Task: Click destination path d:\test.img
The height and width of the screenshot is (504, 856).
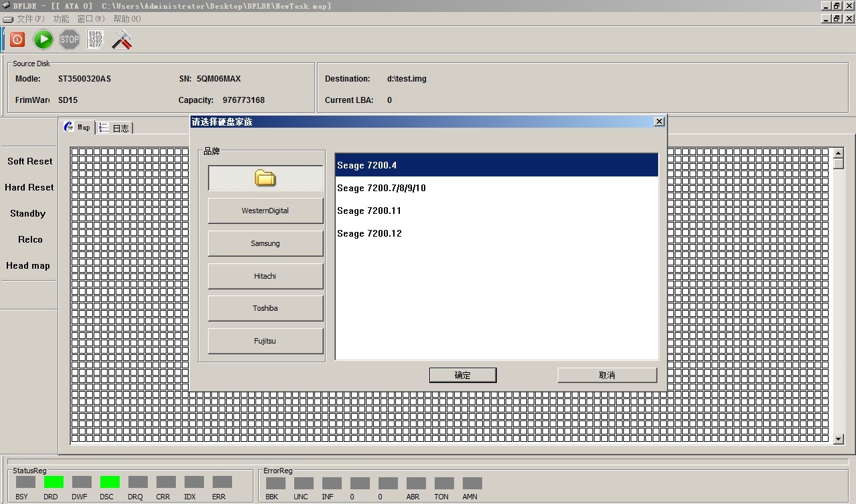Action: pyautogui.click(x=407, y=79)
